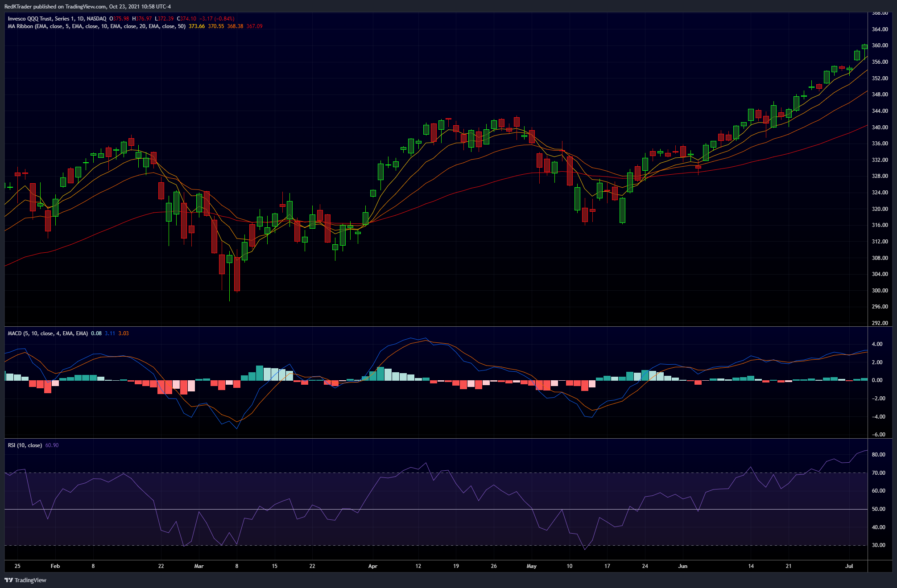
Task: Click the 296.00 price axis label
Action: point(880,307)
